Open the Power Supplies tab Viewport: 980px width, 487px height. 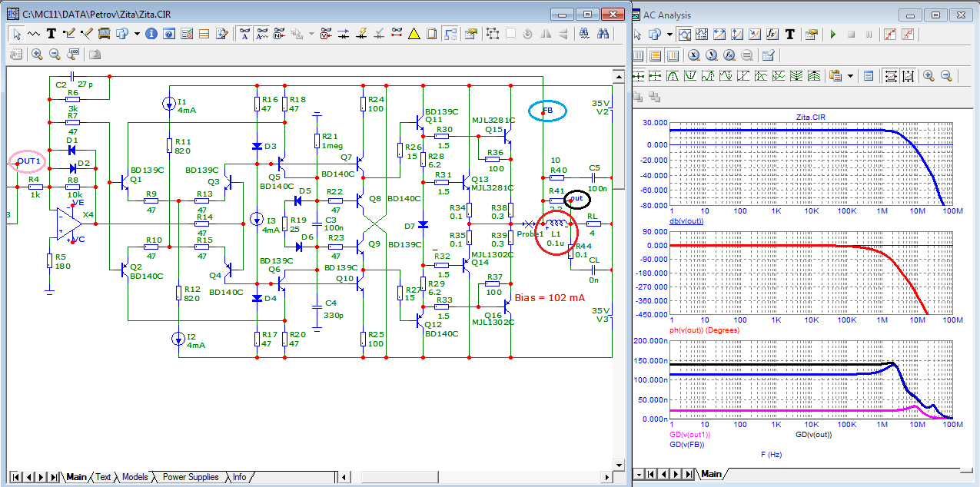coord(191,477)
